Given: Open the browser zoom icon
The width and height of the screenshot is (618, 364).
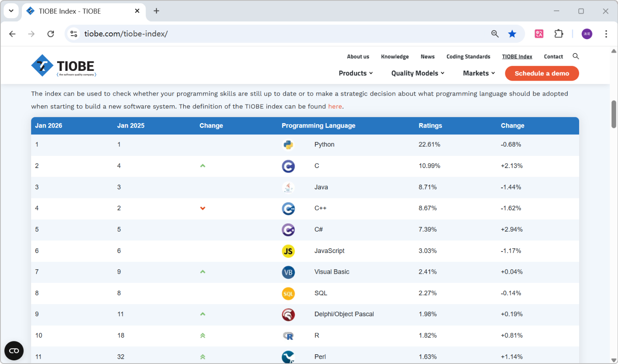Looking at the screenshot, I should [x=495, y=34].
